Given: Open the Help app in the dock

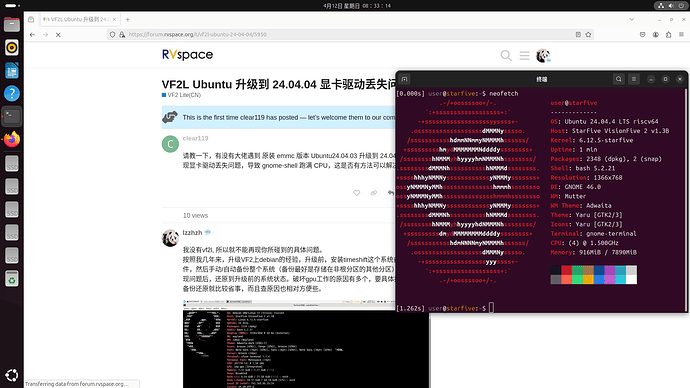Looking at the screenshot, I should (x=12, y=93).
